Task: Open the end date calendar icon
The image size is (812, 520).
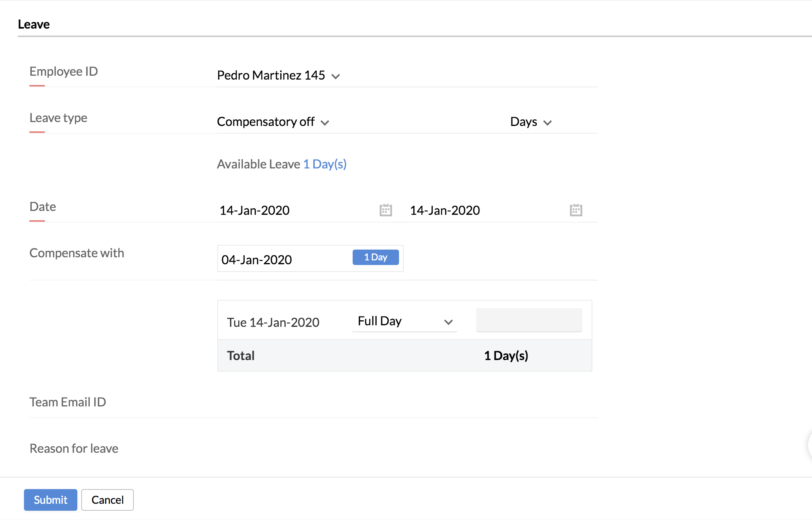Action: [576, 210]
